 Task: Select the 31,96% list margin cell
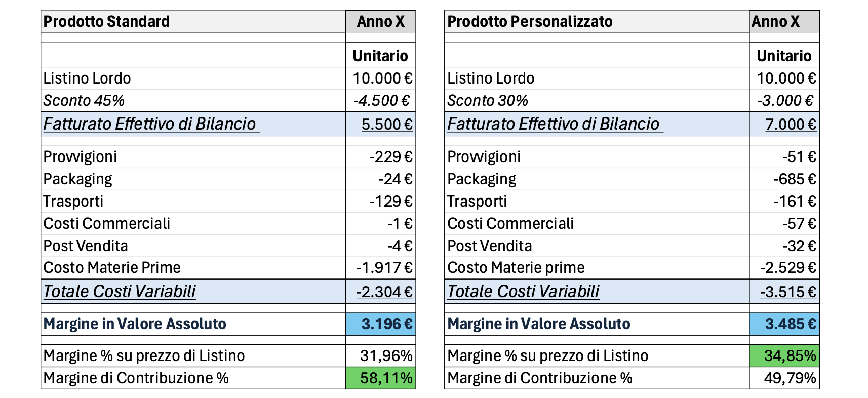(x=386, y=355)
